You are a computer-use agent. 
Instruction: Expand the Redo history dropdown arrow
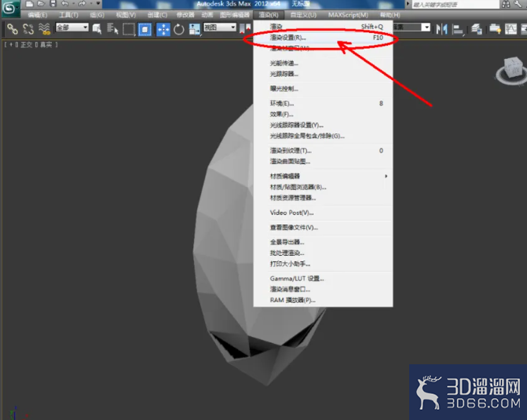[x=91, y=4]
